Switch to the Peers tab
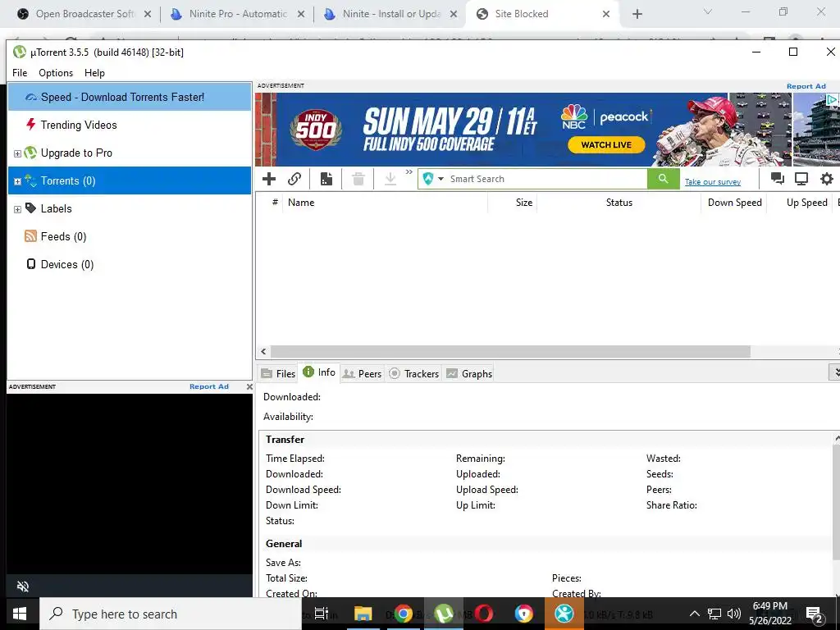The height and width of the screenshot is (630, 840). click(362, 373)
